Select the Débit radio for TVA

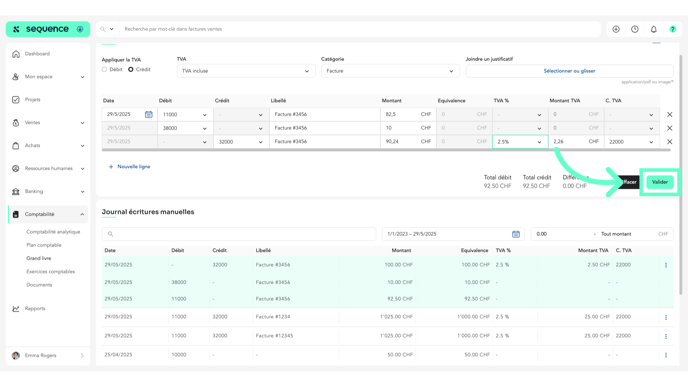pos(104,69)
